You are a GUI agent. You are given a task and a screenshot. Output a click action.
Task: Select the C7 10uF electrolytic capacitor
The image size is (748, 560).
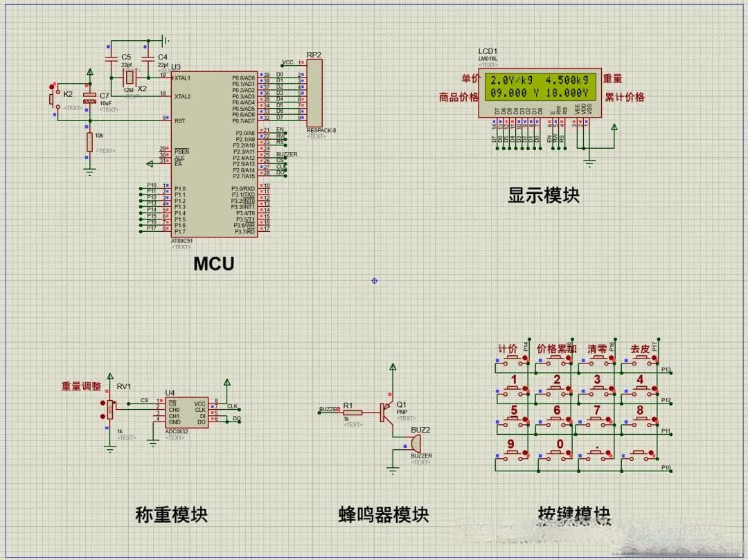click(89, 99)
